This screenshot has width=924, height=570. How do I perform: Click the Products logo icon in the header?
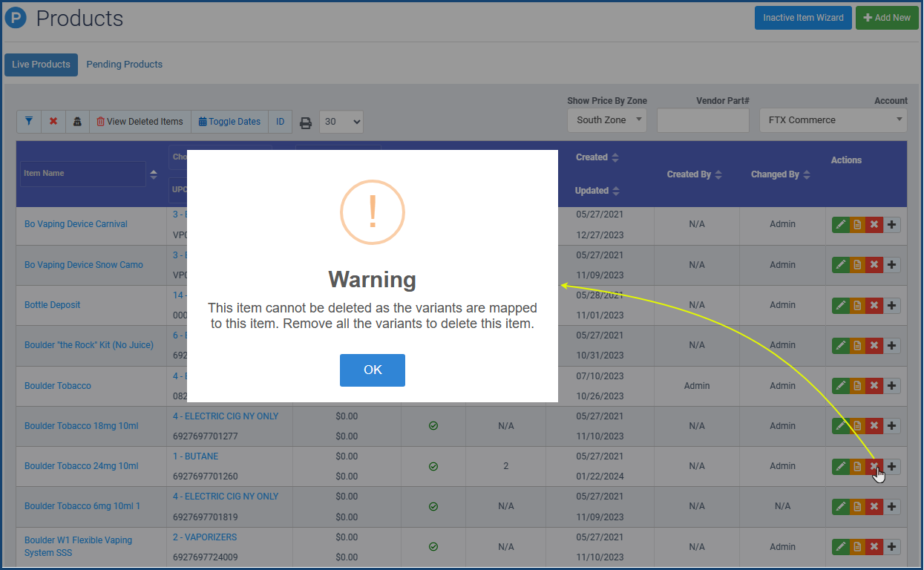15,18
